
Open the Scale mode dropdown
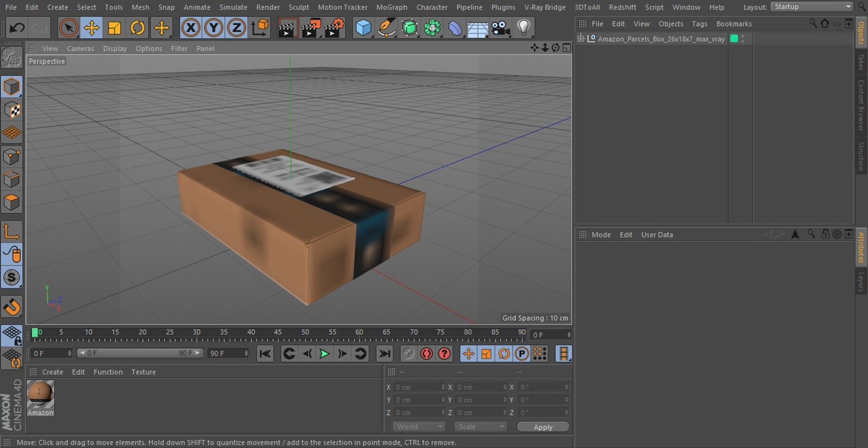[481, 427]
